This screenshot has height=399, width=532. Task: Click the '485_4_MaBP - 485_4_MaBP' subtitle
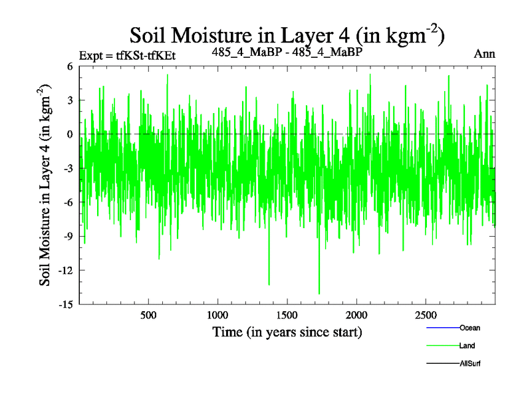click(x=287, y=52)
